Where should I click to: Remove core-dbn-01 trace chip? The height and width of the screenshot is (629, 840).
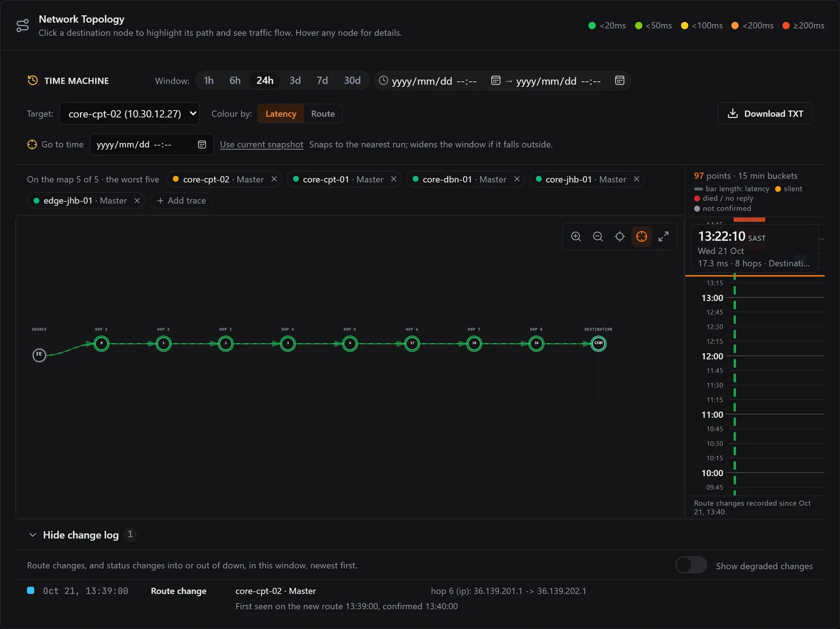click(517, 179)
